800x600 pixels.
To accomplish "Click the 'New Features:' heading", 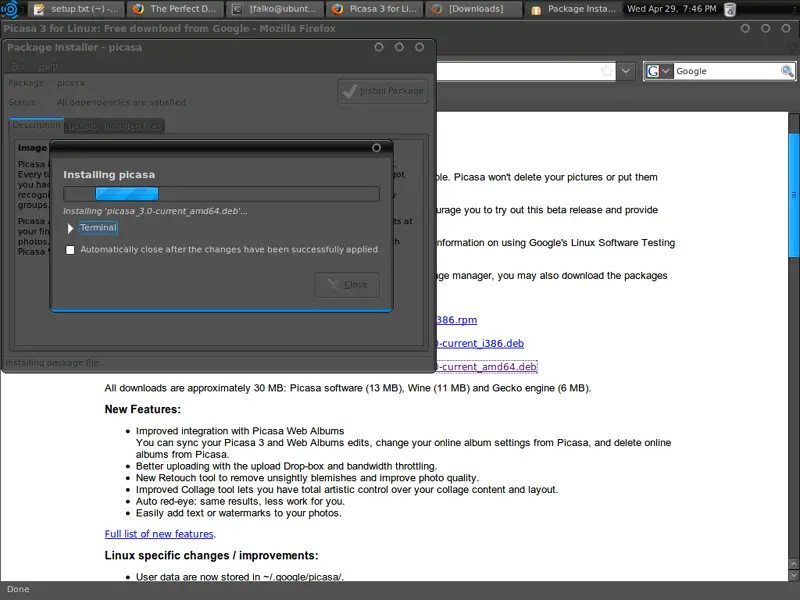I will (x=143, y=409).
